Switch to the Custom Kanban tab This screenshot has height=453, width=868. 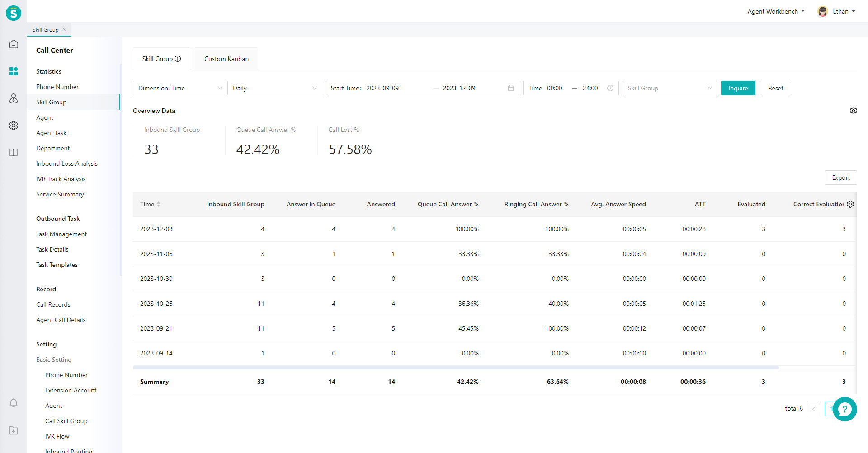(226, 59)
